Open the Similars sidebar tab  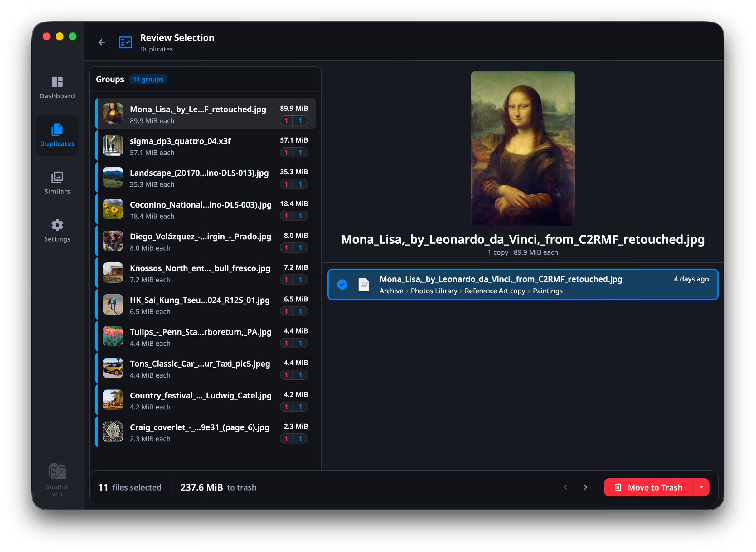tap(57, 183)
